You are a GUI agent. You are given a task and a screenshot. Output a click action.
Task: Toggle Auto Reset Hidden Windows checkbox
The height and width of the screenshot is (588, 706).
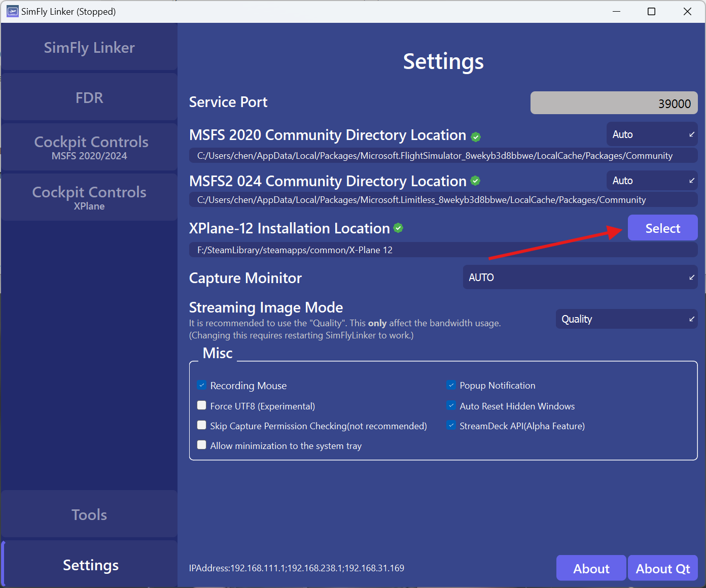pos(451,405)
